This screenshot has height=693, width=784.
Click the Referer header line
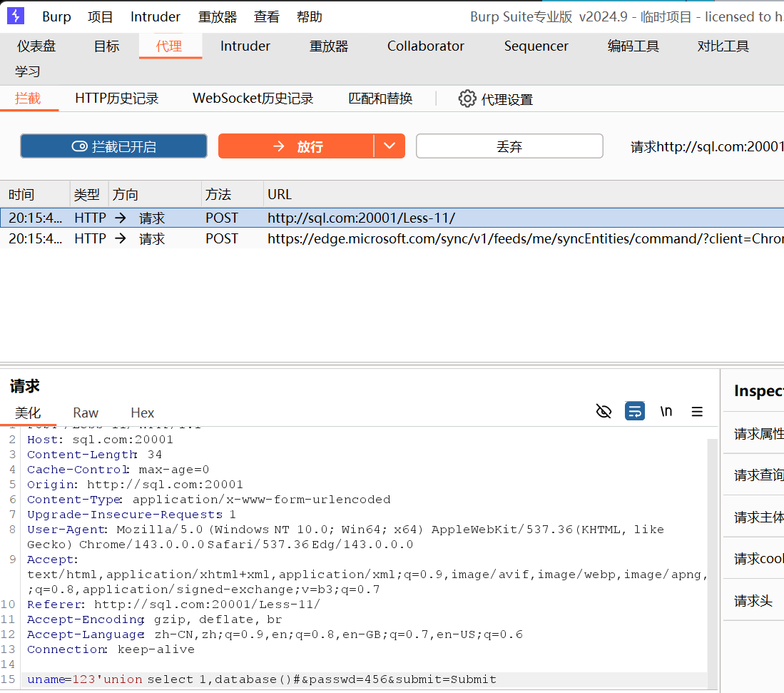tap(173, 605)
